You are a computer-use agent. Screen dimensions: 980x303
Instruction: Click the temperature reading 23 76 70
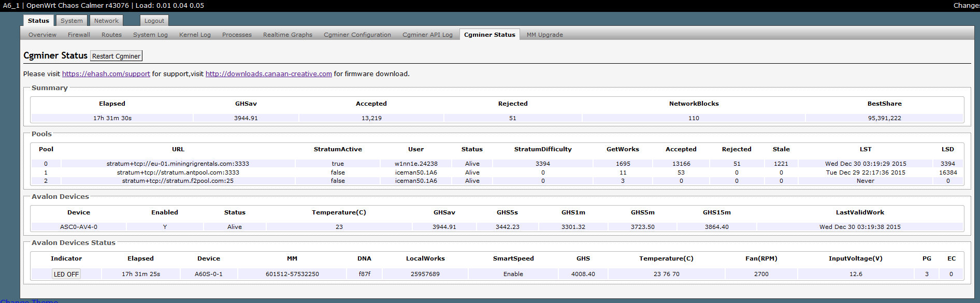coord(666,274)
